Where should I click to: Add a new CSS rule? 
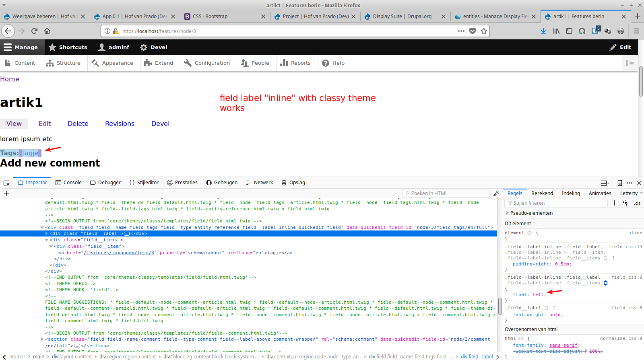click(614, 203)
